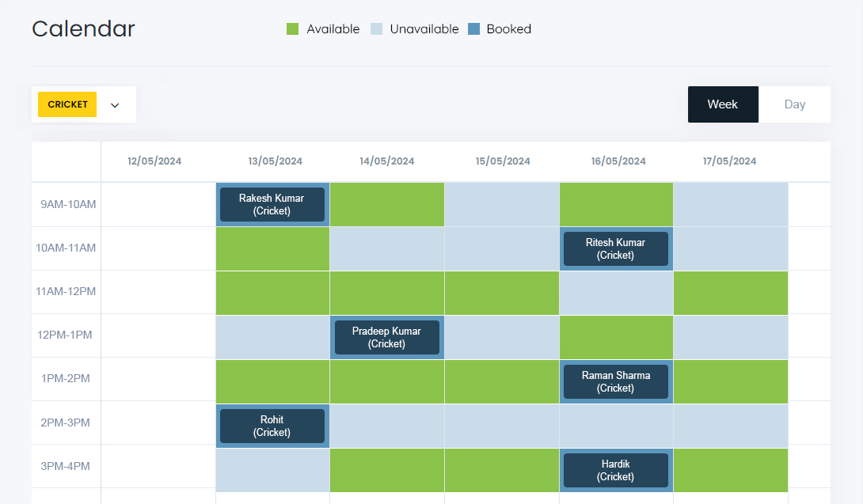Click the yellow CRICKET tag

[x=67, y=104]
